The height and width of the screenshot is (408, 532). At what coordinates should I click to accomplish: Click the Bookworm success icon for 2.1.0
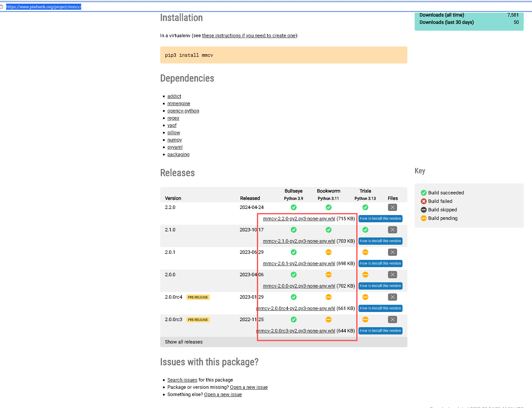click(x=328, y=230)
